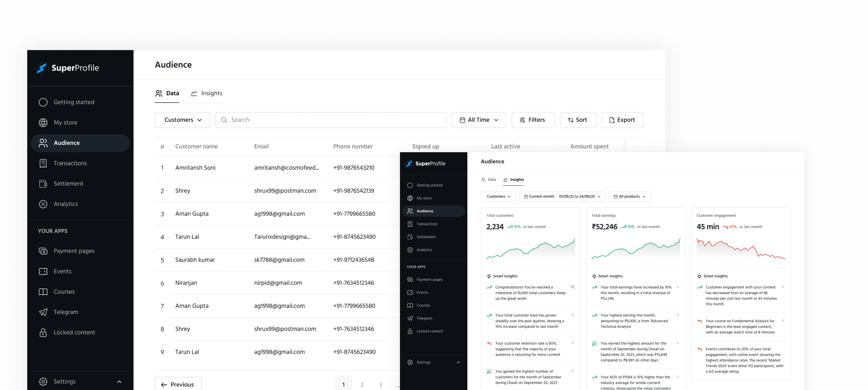Collapse the Settings section chevron
This screenshot has width=868, height=390.
119,382
